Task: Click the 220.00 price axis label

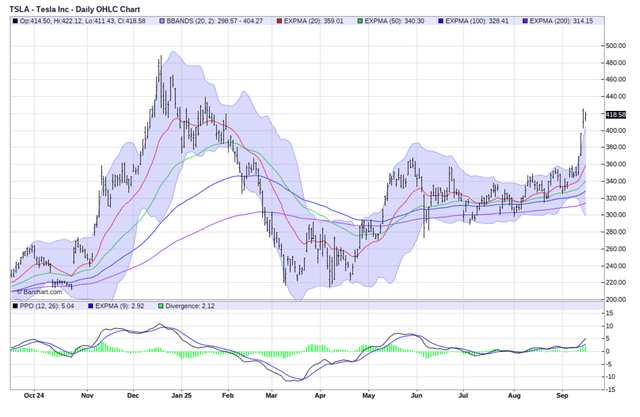Action: pyautogui.click(x=616, y=282)
